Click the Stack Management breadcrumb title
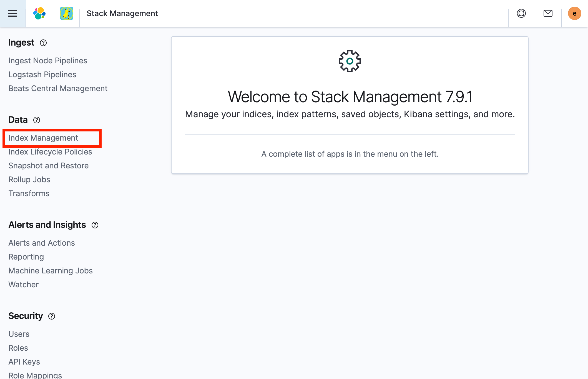The width and height of the screenshot is (588, 379). (122, 13)
